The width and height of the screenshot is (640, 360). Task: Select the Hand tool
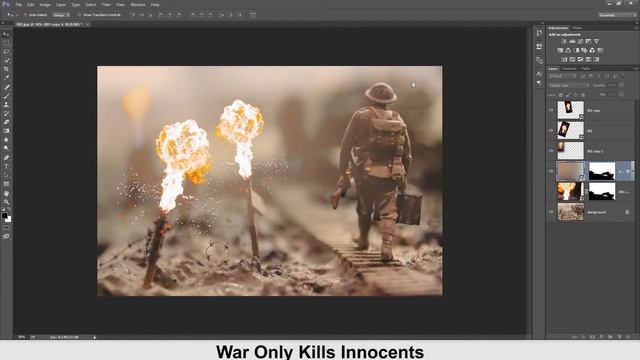(x=6, y=193)
